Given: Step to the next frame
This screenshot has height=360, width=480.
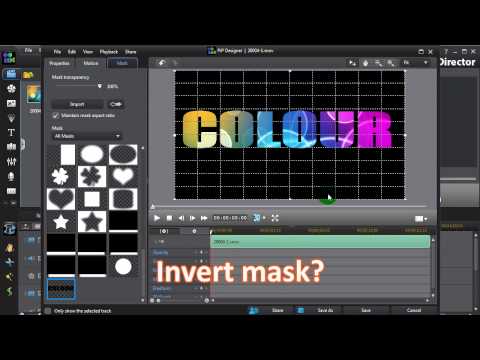Looking at the screenshot, I should point(192,218).
